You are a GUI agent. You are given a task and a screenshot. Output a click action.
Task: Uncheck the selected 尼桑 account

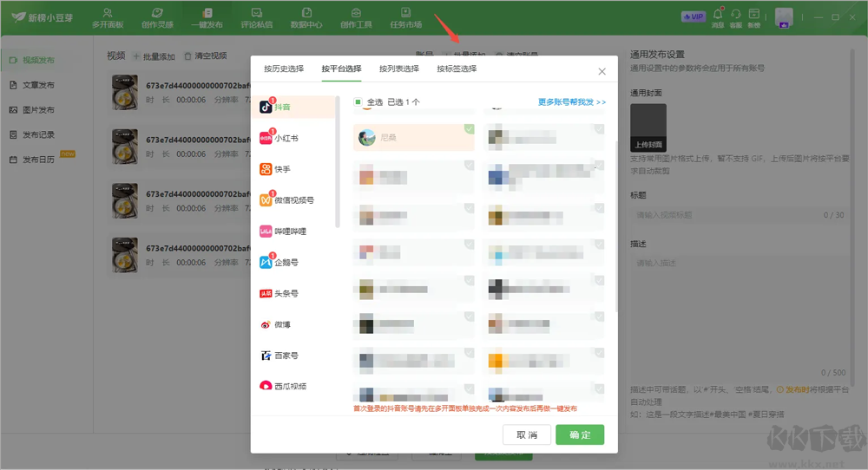[414, 137]
